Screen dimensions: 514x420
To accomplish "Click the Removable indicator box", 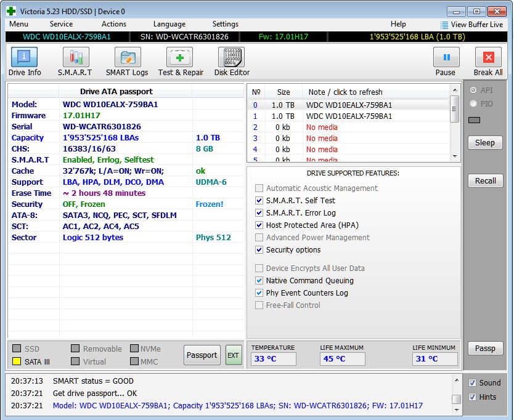I will (75, 348).
